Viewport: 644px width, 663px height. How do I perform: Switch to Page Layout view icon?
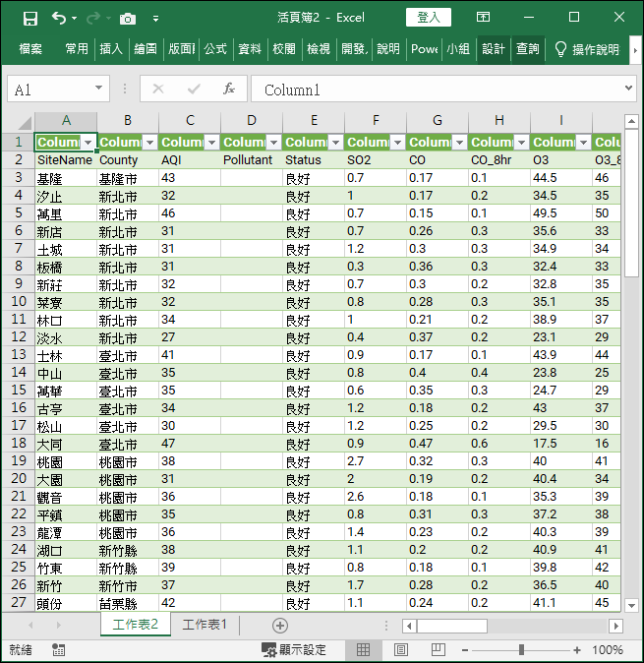(400, 650)
